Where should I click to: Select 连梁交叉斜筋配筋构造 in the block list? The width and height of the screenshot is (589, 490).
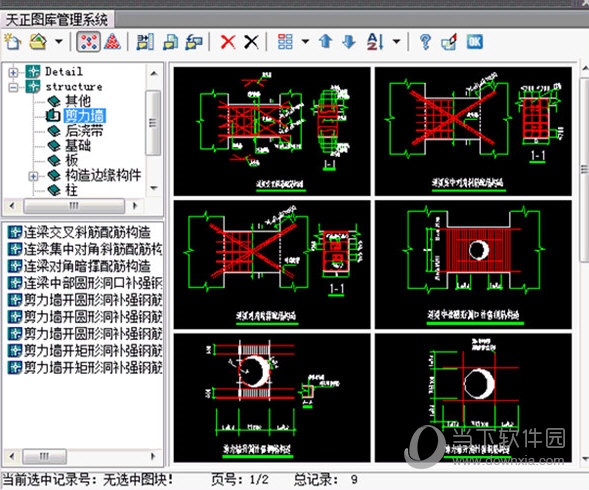pos(87,233)
